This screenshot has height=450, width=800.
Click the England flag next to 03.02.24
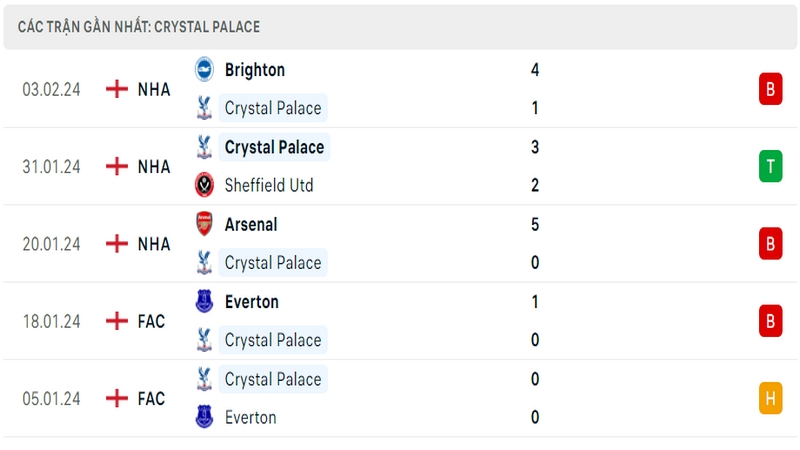pos(117,89)
